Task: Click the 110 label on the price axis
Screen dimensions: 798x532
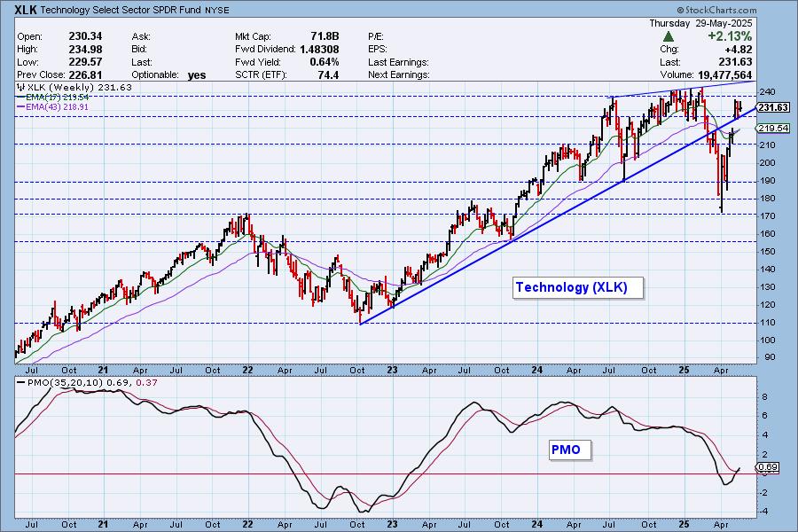Action: pyautogui.click(x=768, y=323)
